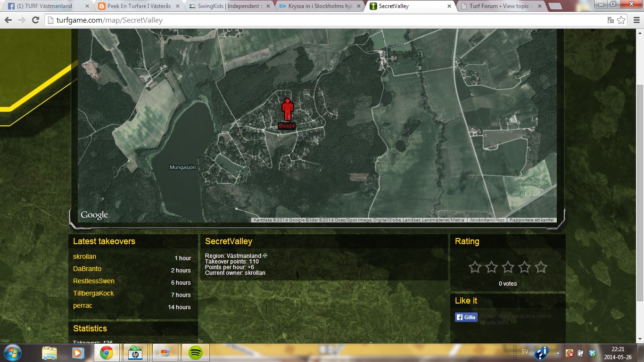644x362 pixels.
Task: Click SV language indicator in taskbar
Action: point(525,352)
